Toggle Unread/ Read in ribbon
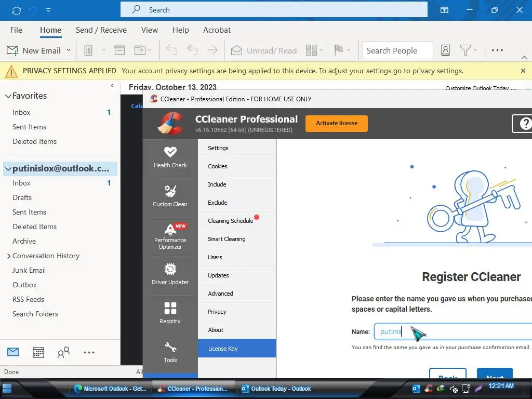The image size is (532, 399). (263, 50)
